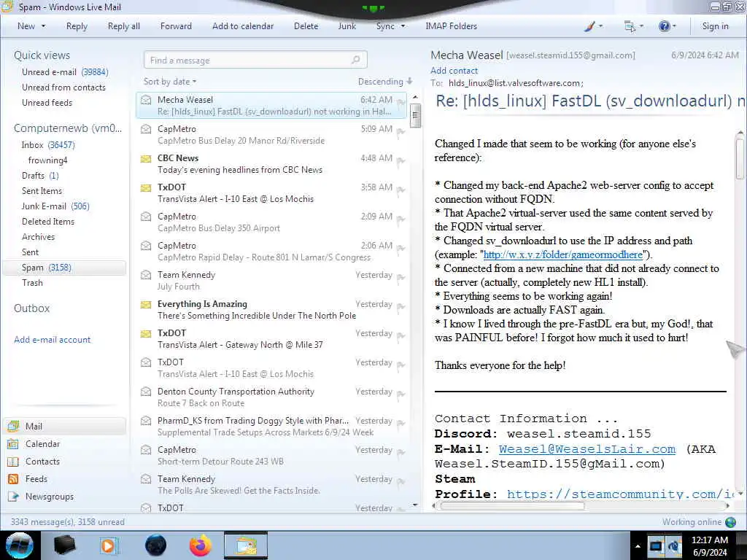Show hidden system tray icons arrow
This screenshot has height=560, width=747.
click(638, 546)
